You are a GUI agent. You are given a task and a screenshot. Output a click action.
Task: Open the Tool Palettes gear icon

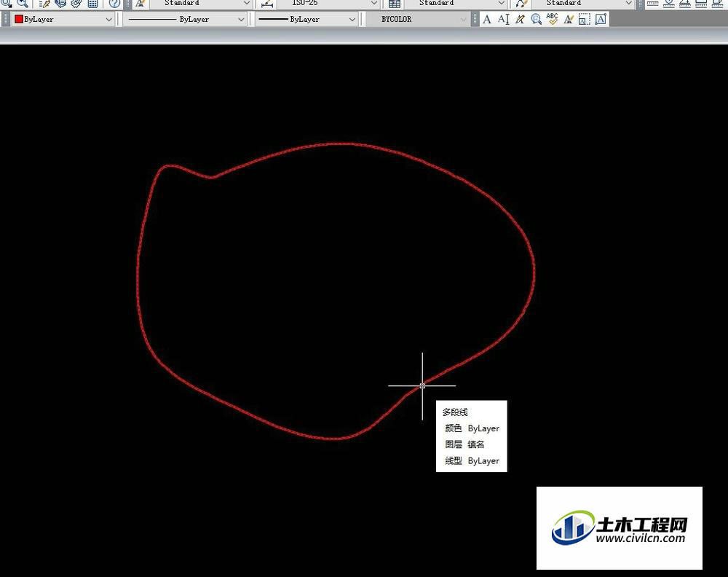[x=76, y=3]
